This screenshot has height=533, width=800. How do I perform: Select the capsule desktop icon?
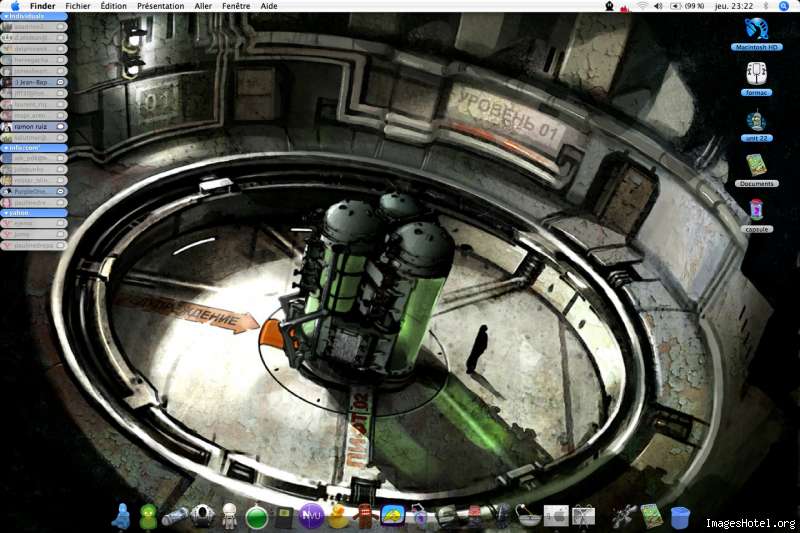(x=756, y=216)
